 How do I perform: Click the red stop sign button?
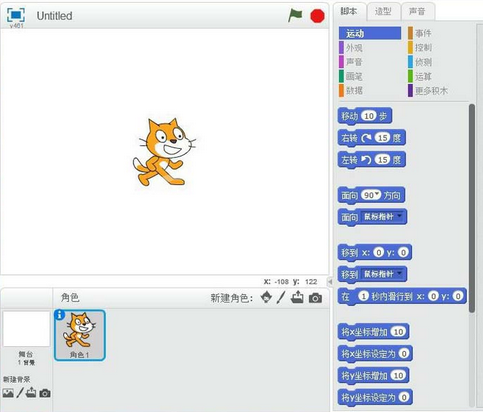317,16
